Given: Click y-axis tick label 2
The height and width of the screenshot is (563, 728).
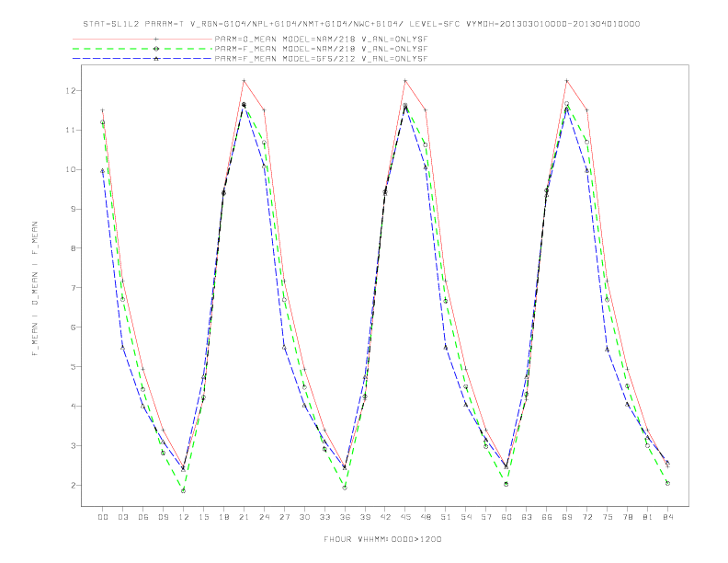Looking at the screenshot, I should point(73,485).
